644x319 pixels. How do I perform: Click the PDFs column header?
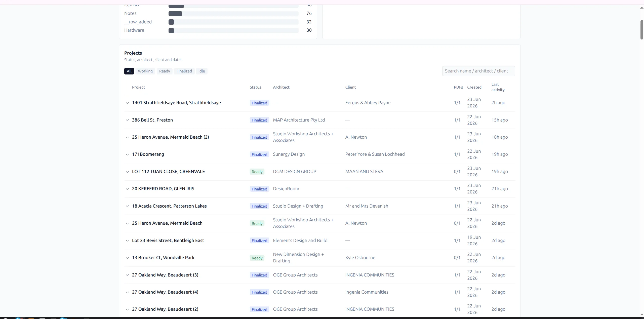coord(458,87)
